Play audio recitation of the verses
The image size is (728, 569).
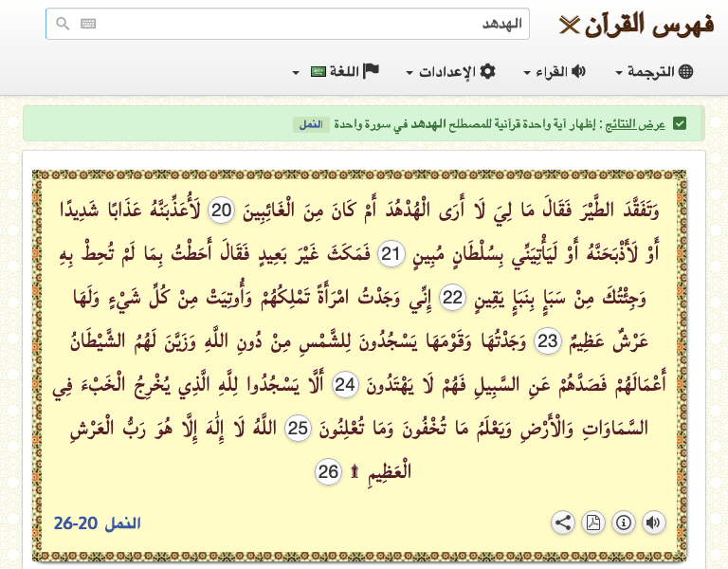(653, 522)
